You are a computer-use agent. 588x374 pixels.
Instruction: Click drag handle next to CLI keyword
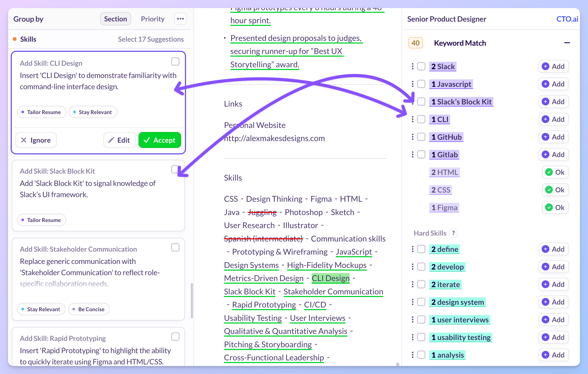coord(413,119)
